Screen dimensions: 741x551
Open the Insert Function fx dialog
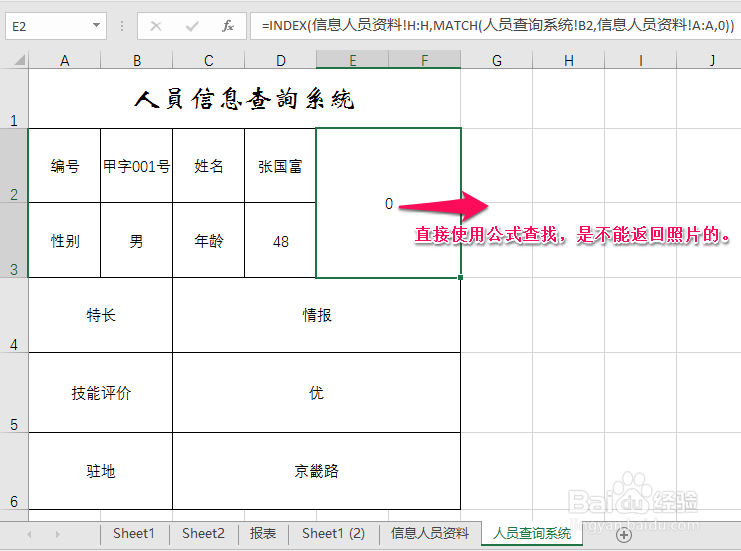pyautogui.click(x=228, y=26)
